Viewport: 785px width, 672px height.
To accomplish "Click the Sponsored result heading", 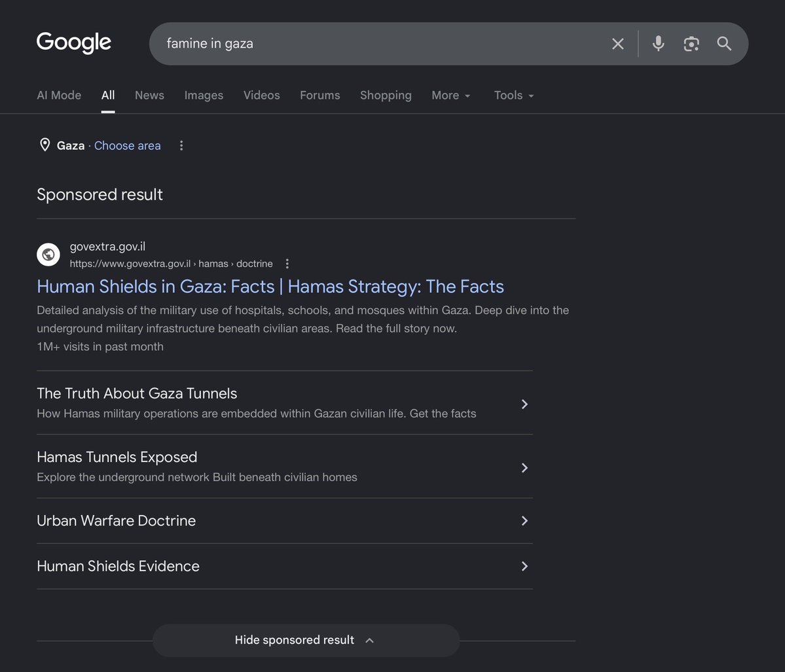I will point(100,194).
